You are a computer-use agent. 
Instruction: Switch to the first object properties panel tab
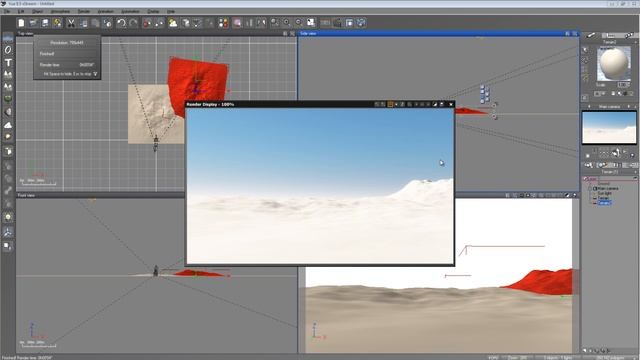tap(591, 36)
